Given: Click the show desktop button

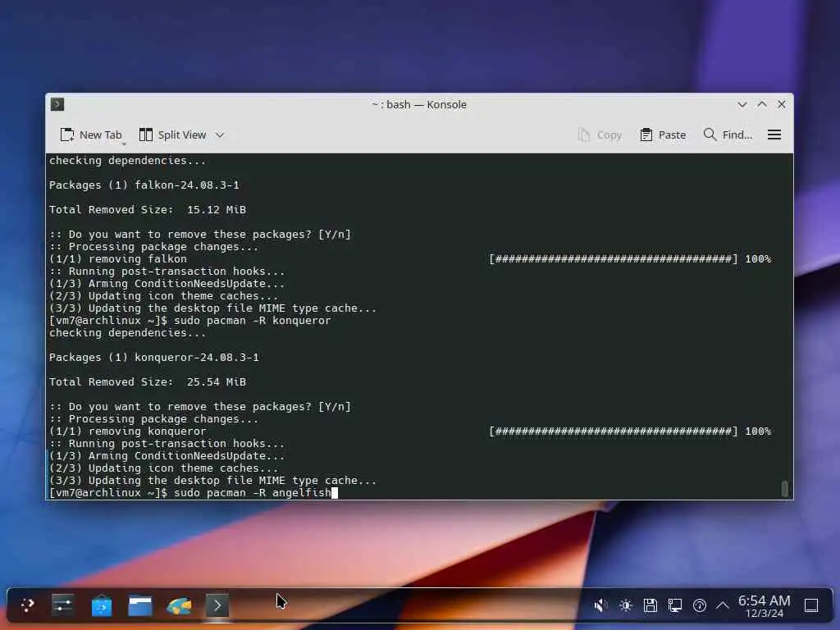Looking at the screenshot, I should click(811, 606).
